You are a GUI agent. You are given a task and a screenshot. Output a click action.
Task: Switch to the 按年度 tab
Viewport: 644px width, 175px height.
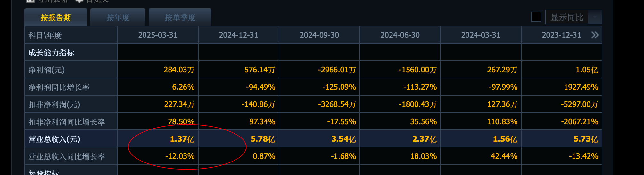point(118,18)
